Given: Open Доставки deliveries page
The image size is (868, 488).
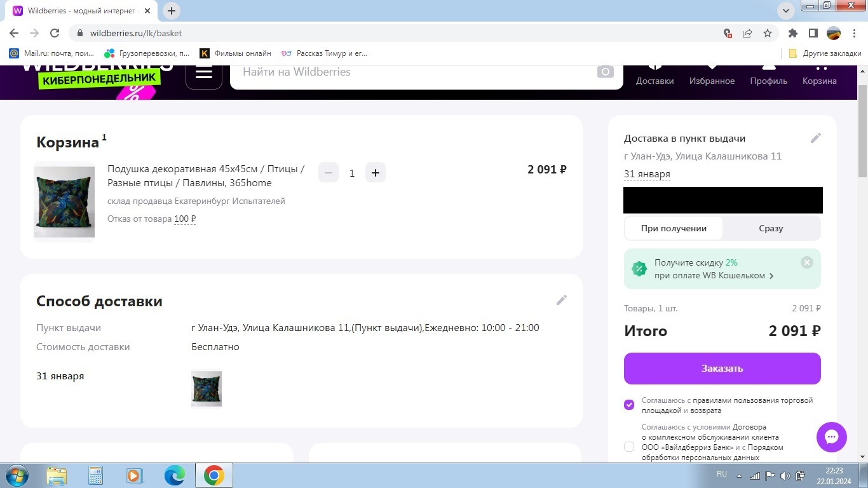Looking at the screenshot, I should 654,76.
